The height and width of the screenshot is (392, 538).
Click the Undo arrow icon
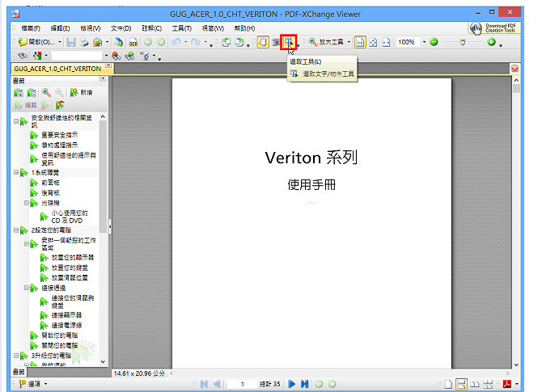pyautogui.click(x=176, y=42)
